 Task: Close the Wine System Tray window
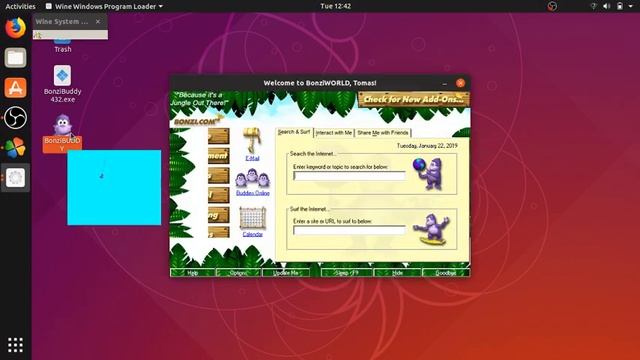pyautogui.click(x=98, y=22)
